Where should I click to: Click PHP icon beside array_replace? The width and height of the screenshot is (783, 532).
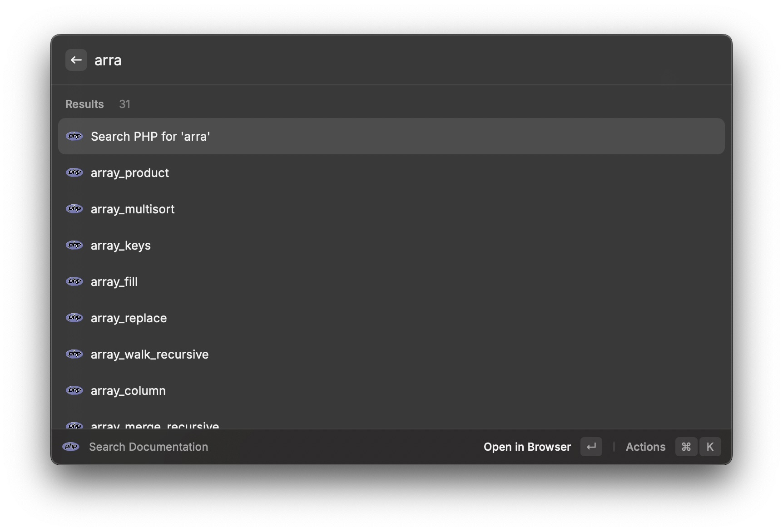pyautogui.click(x=74, y=318)
